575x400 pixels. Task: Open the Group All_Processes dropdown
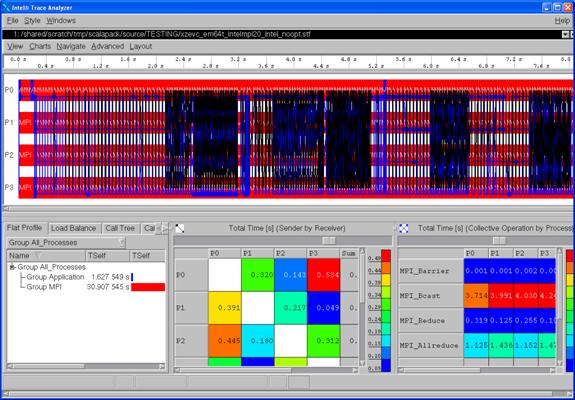[x=66, y=243]
